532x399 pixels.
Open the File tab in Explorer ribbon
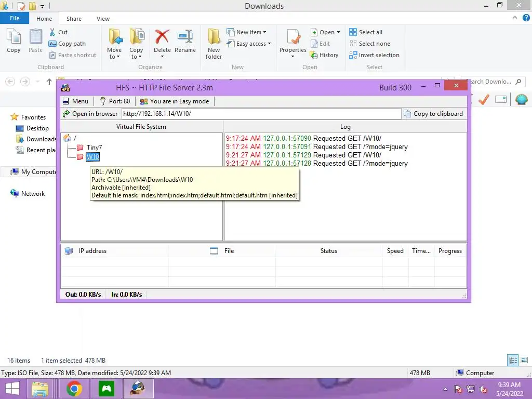tap(15, 18)
